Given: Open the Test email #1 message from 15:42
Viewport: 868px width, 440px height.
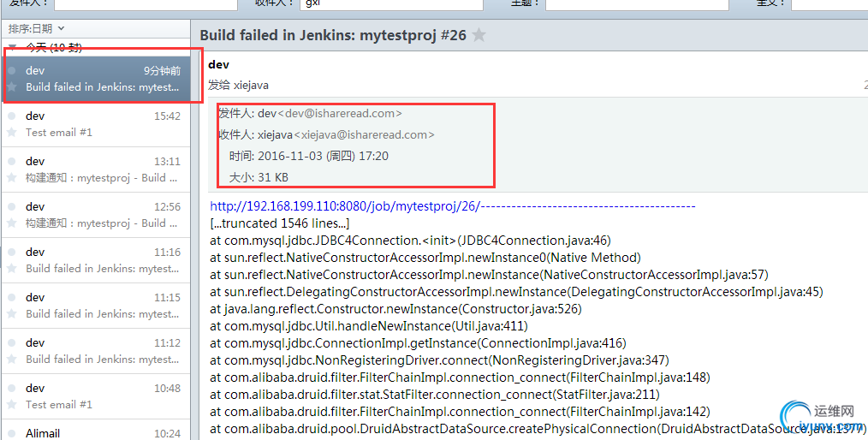Looking at the screenshot, I should [x=96, y=124].
